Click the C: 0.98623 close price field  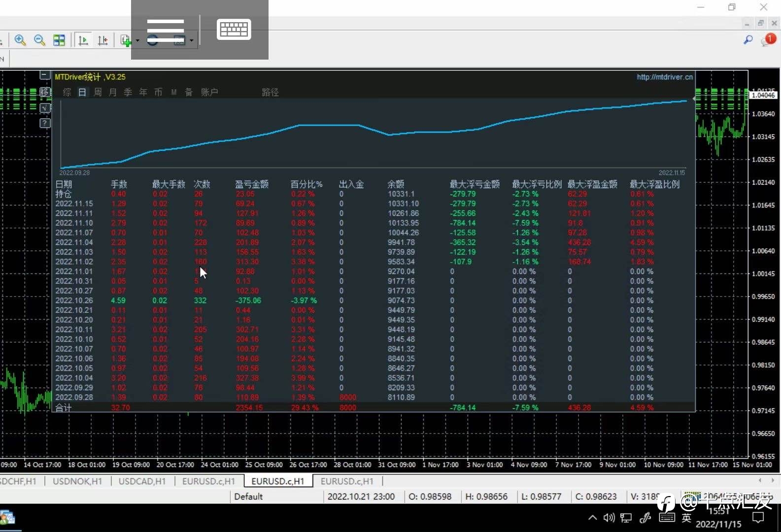click(596, 497)
